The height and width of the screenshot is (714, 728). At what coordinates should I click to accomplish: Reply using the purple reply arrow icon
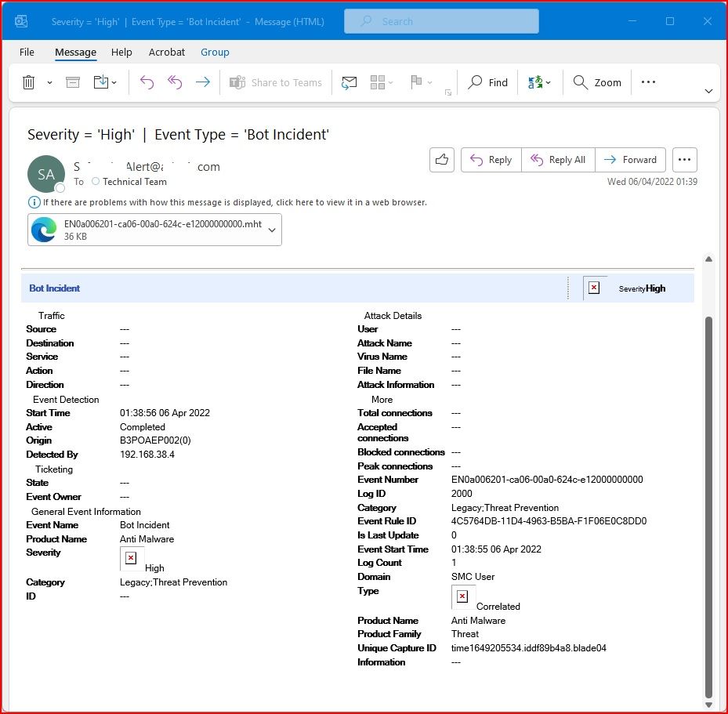[x=147, y=82]
